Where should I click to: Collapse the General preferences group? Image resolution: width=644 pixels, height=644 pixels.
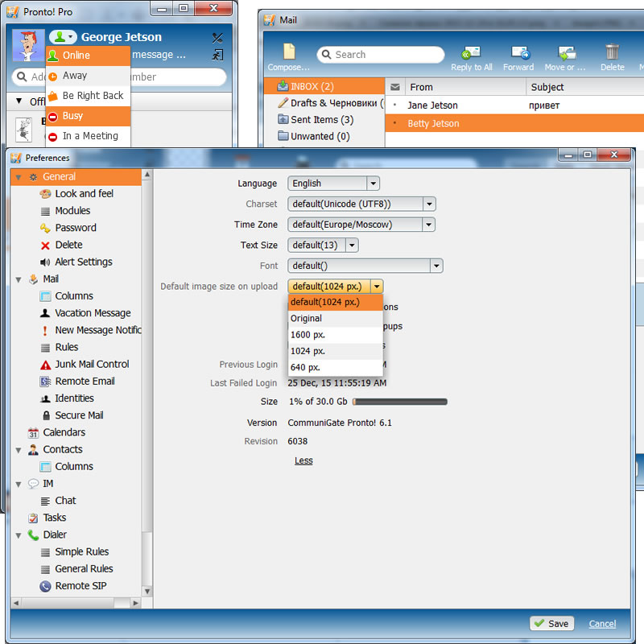point(18,177)
